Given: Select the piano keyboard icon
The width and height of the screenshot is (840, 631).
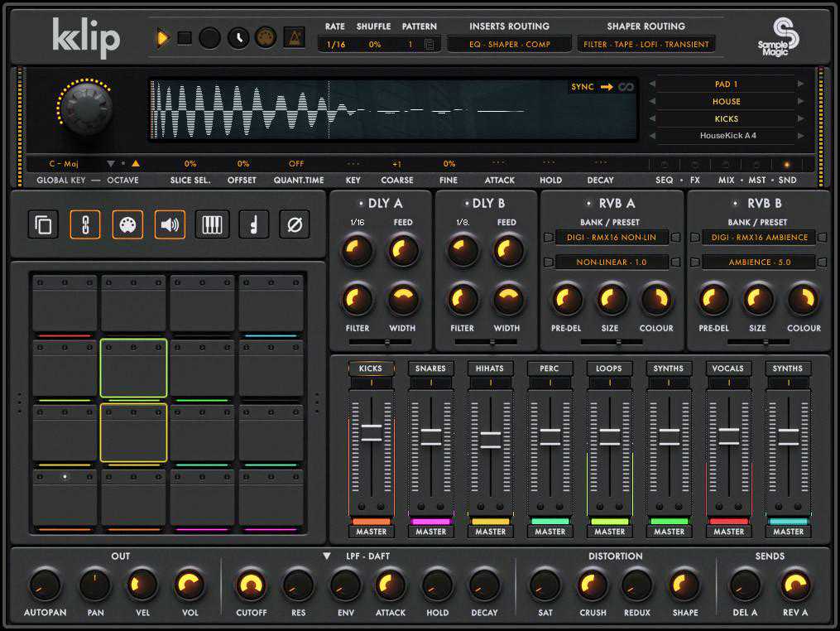Looking at the screenshot, I should (212, 224).
